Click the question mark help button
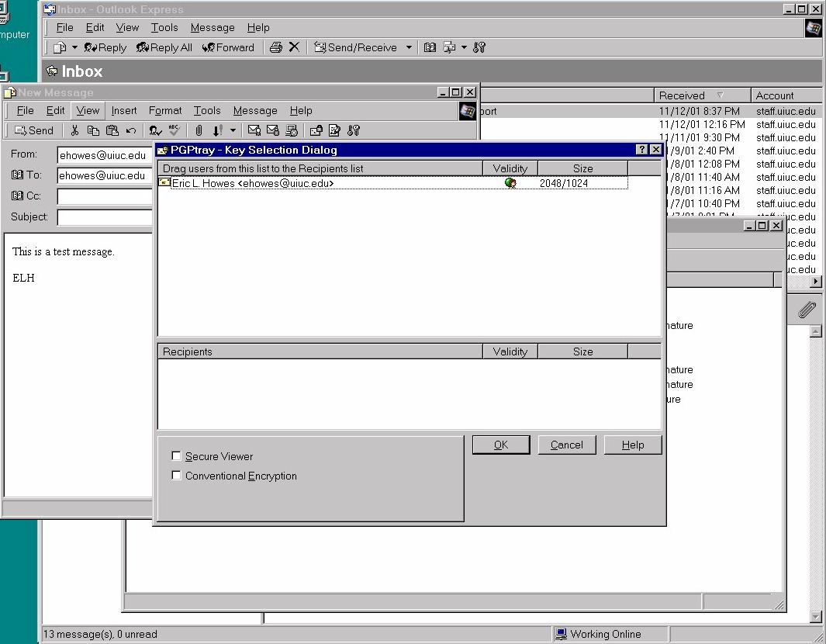826x644 pixels. tap(641, 150)
